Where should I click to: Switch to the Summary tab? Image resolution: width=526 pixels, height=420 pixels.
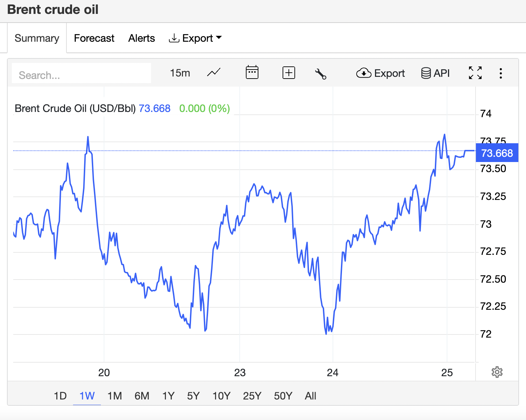37,38
